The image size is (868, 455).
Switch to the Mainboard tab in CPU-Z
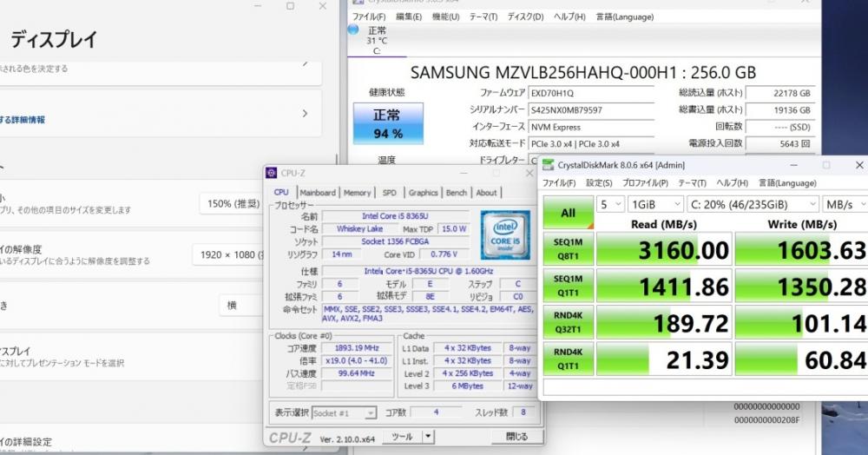coord(318,192)
